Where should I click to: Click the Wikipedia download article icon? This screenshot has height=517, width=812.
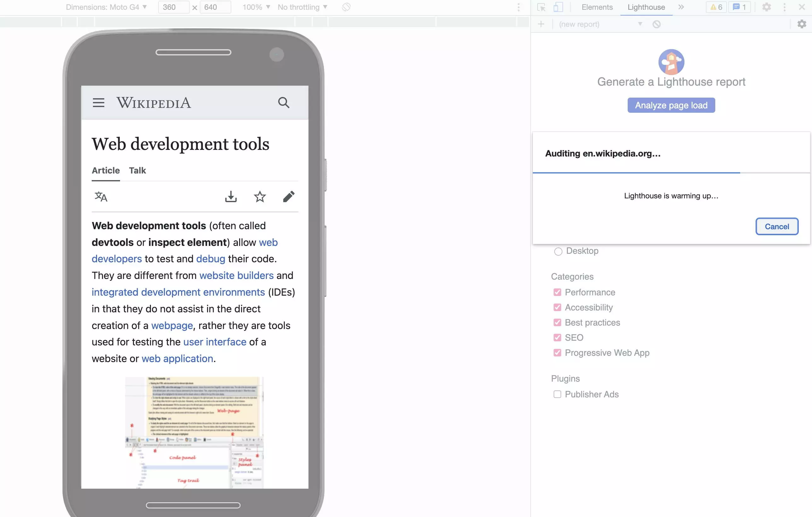click(x=231, y=196)
